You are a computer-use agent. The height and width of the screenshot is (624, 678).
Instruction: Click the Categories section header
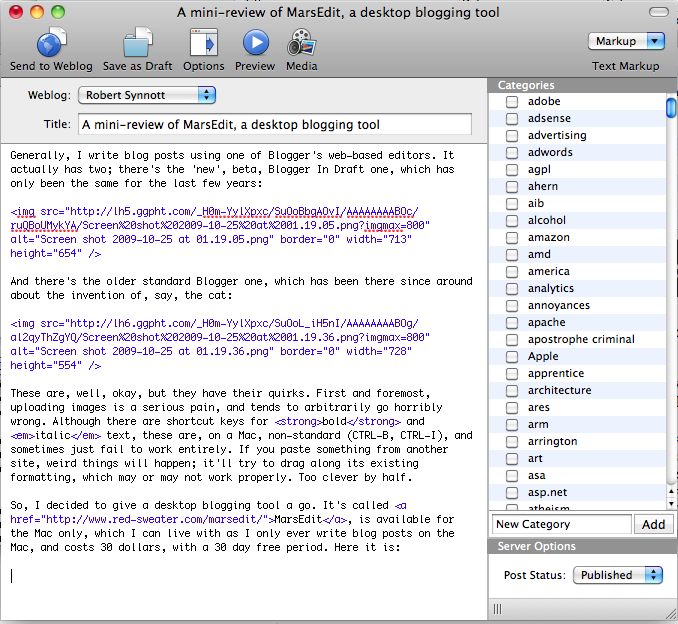[x=583, y=85]
